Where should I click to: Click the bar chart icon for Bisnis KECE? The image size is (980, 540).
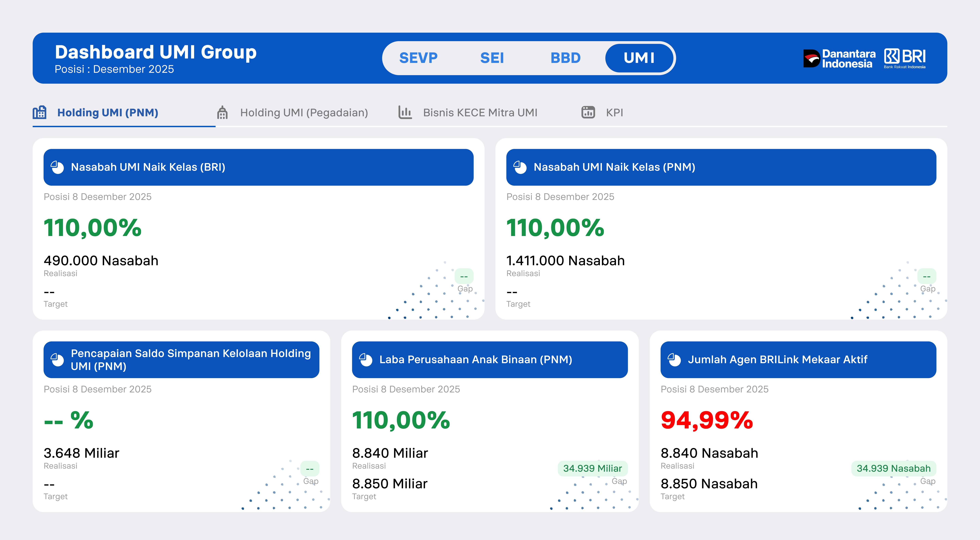click(x=405, y=112)
